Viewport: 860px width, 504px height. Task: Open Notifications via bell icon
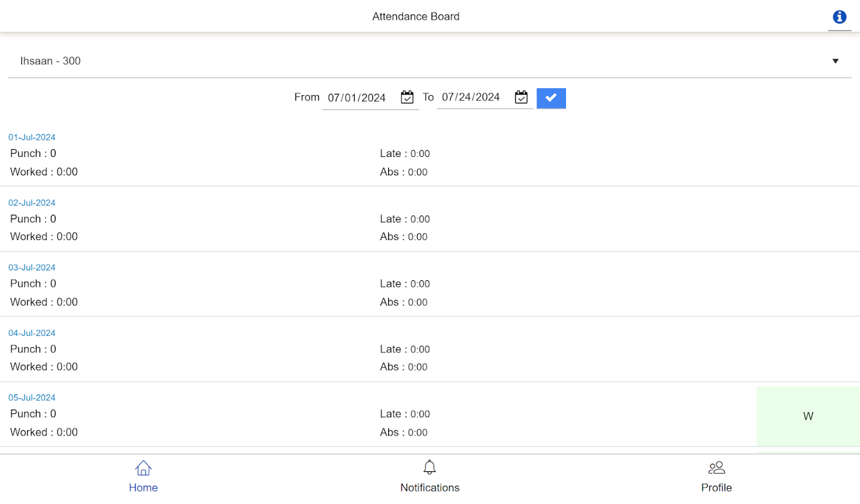click(430, 467)
